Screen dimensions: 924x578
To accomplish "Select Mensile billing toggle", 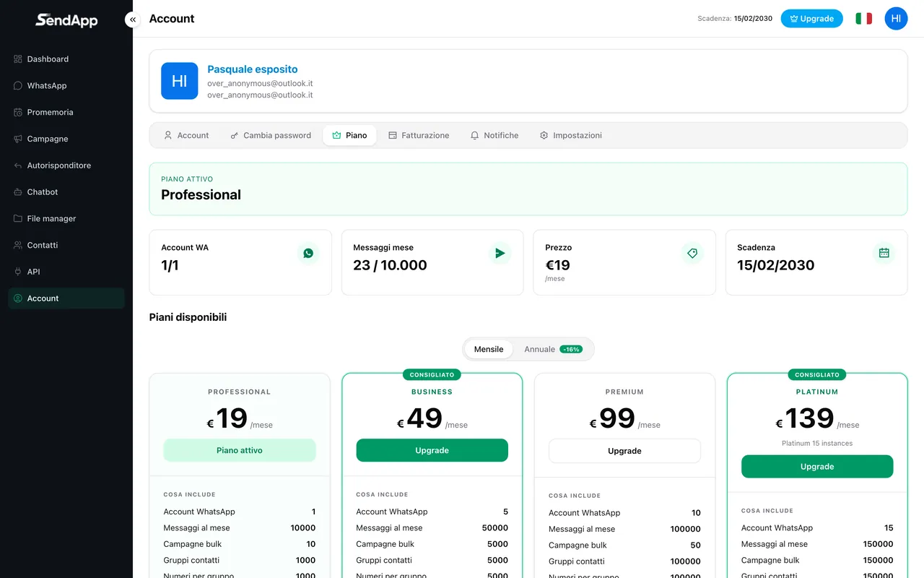I will (x=489, y=349).
